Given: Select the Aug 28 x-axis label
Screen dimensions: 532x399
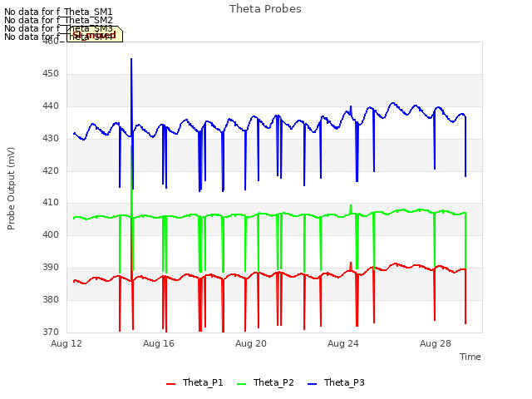Looking at the screenshot, I should coord(436,343).
